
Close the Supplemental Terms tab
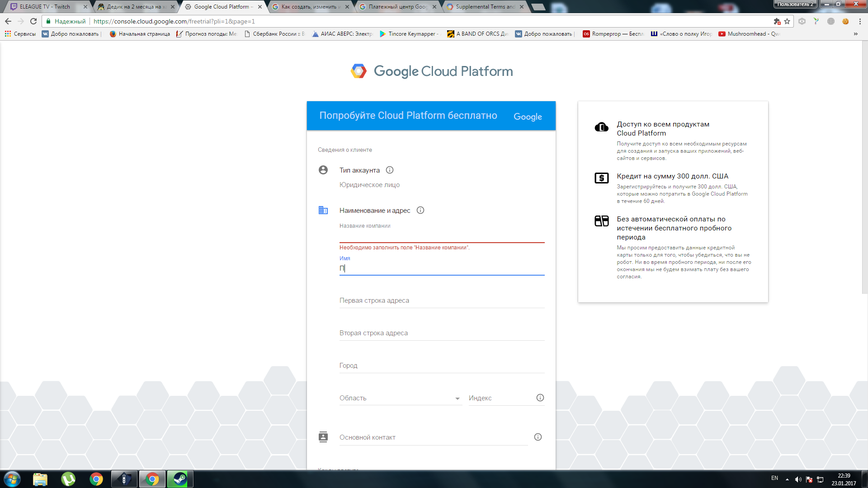click(x=522, y=7)
